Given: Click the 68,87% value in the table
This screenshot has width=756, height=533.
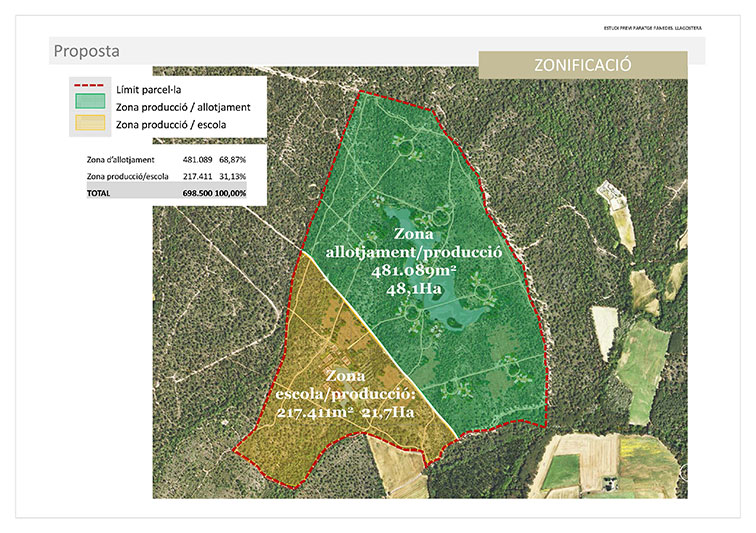Looking at the screenshot, I should pos(232,160).
